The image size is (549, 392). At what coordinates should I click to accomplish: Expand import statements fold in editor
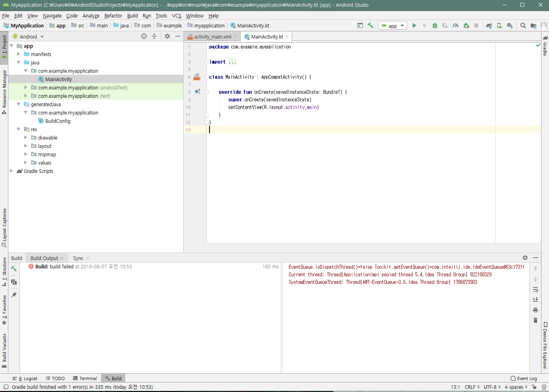tap(206, 62)
